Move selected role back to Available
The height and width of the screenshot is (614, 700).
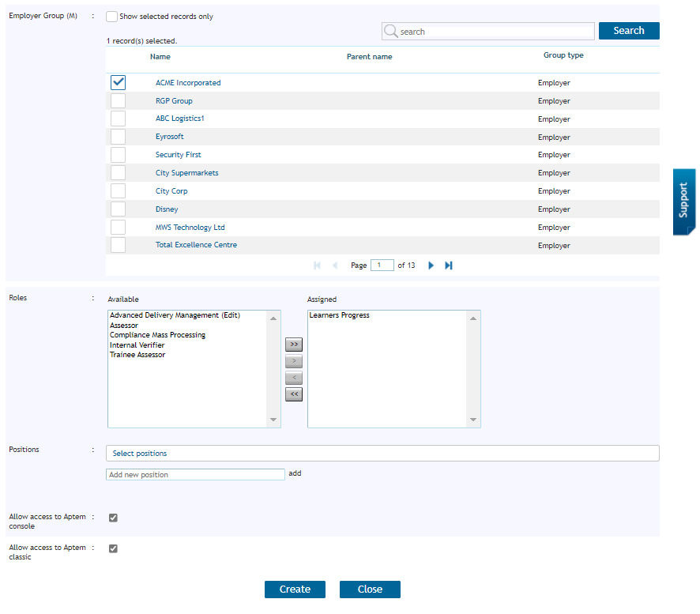click(x=294, y=378)
